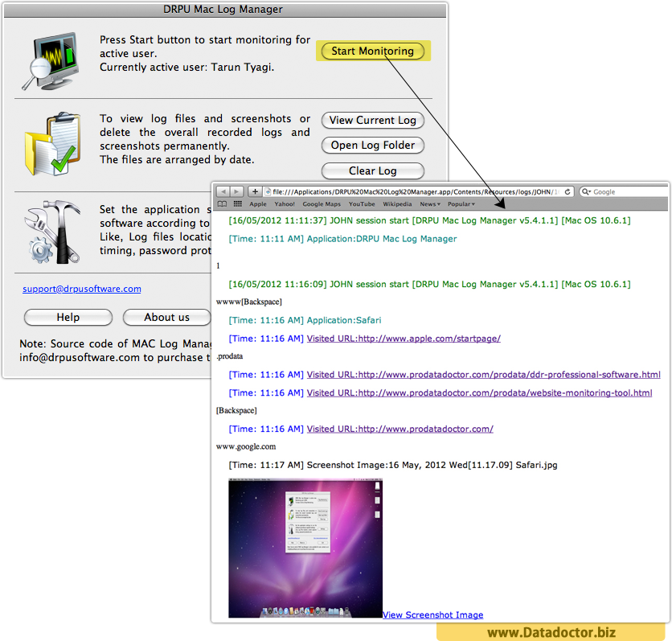Go forward using Safari forward arrow
The image size is (672, 641).
click(236, 191)
